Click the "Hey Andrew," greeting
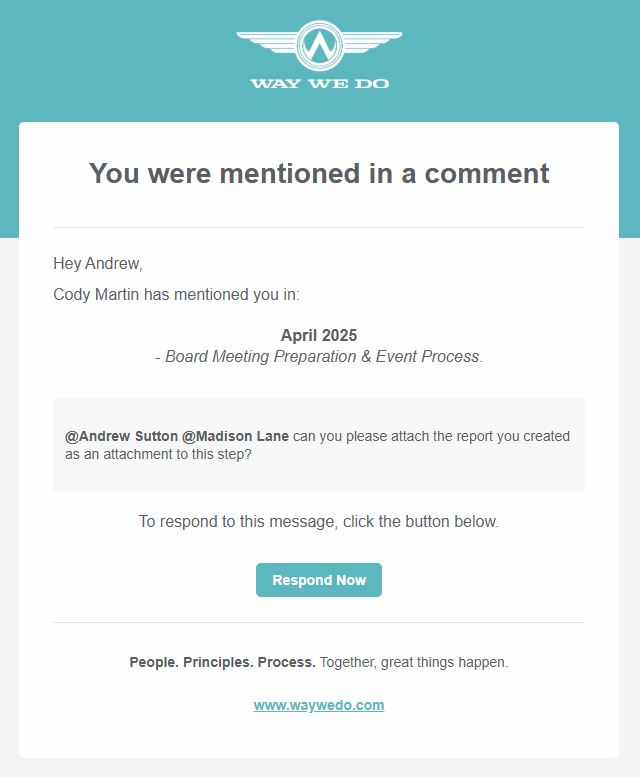640x777 pixels. click(98, 264)
